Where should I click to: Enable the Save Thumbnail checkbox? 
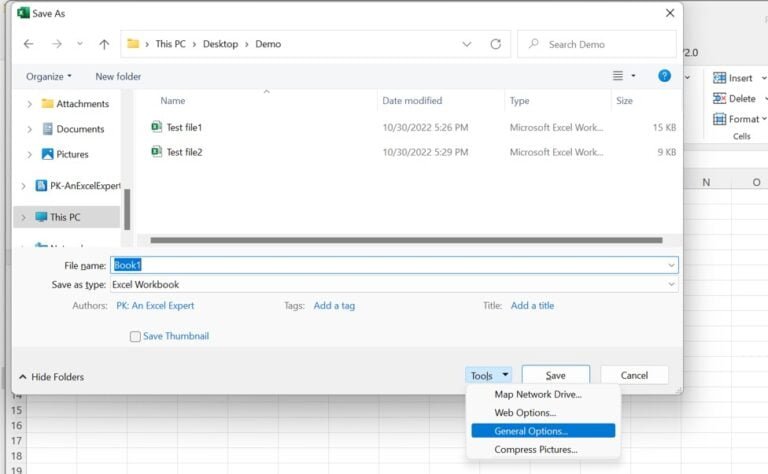(x=135, y=336)
